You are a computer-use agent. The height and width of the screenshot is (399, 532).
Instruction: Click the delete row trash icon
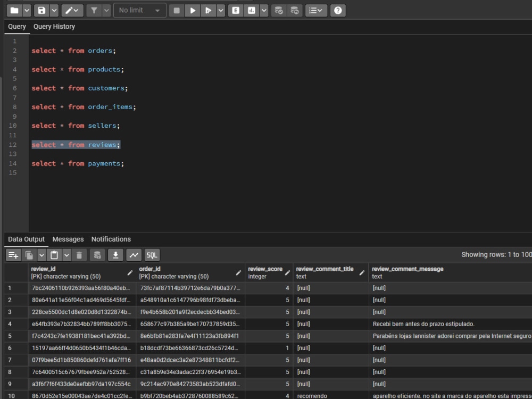[79, 255]
